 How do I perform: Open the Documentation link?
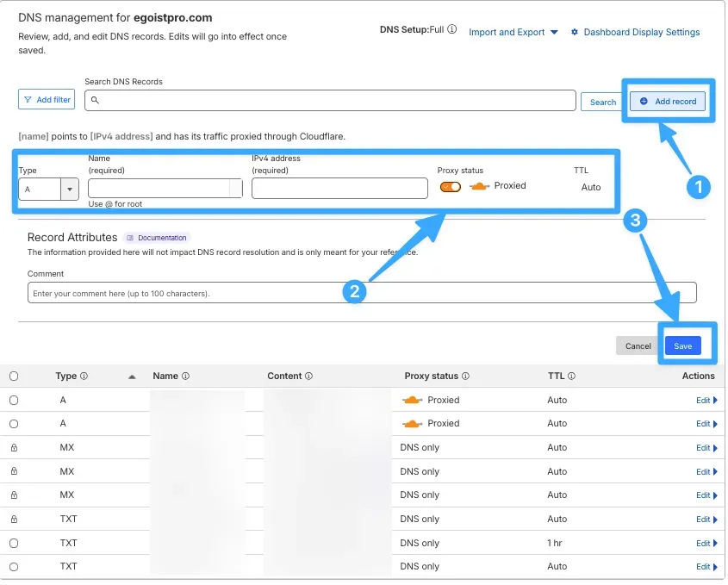click(x=157, y=238)
